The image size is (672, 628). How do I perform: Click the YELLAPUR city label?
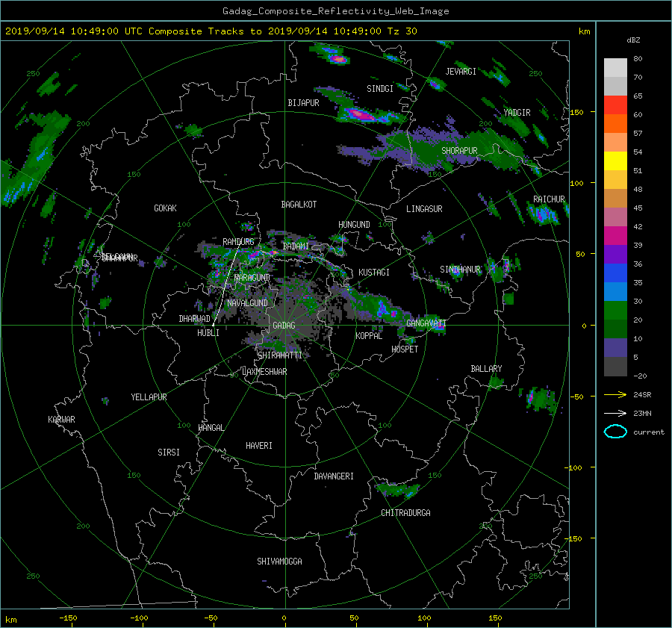(149, 397)
